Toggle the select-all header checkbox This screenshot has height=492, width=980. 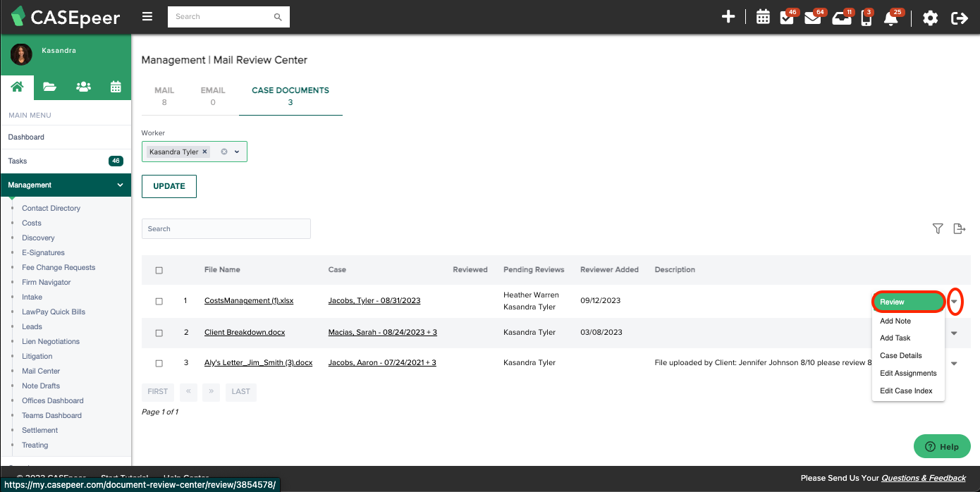[x=159, y=270]
